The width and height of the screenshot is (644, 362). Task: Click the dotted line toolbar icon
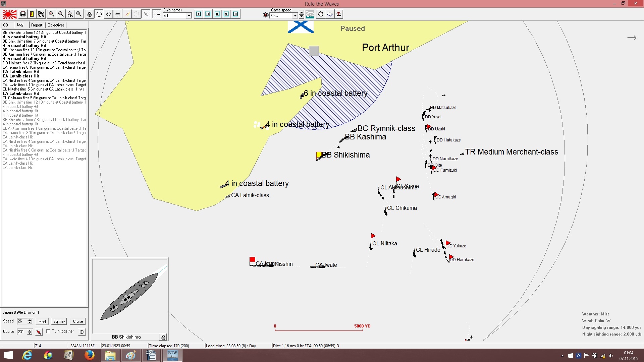157,14
